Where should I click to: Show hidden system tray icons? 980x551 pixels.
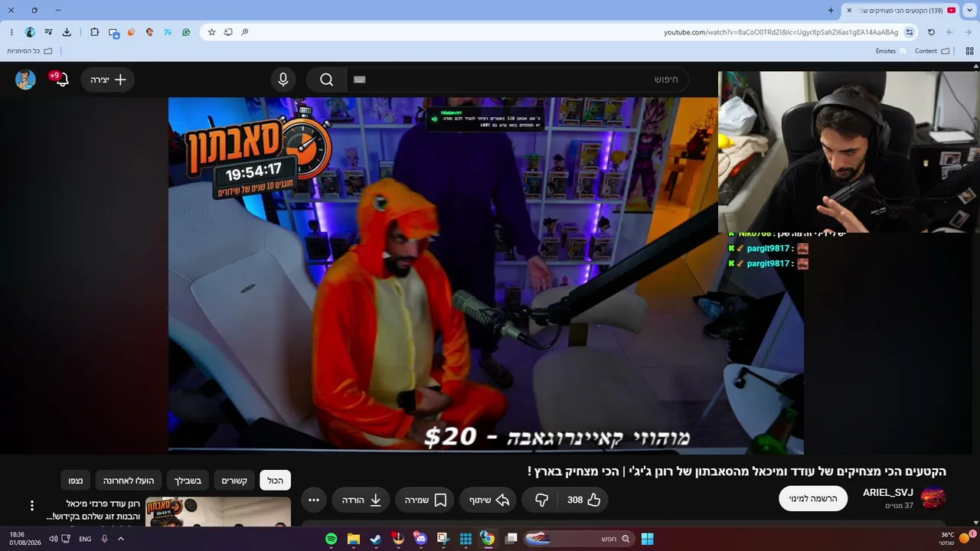120,539
